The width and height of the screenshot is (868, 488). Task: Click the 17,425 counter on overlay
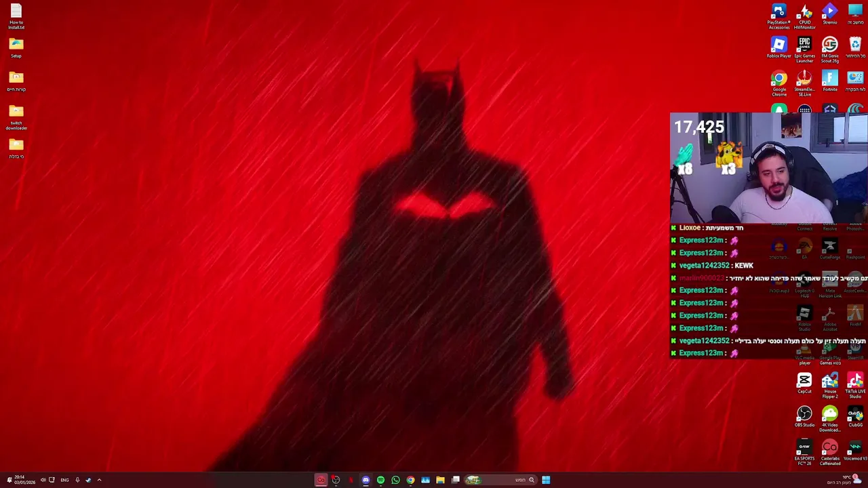pos(698,127)
